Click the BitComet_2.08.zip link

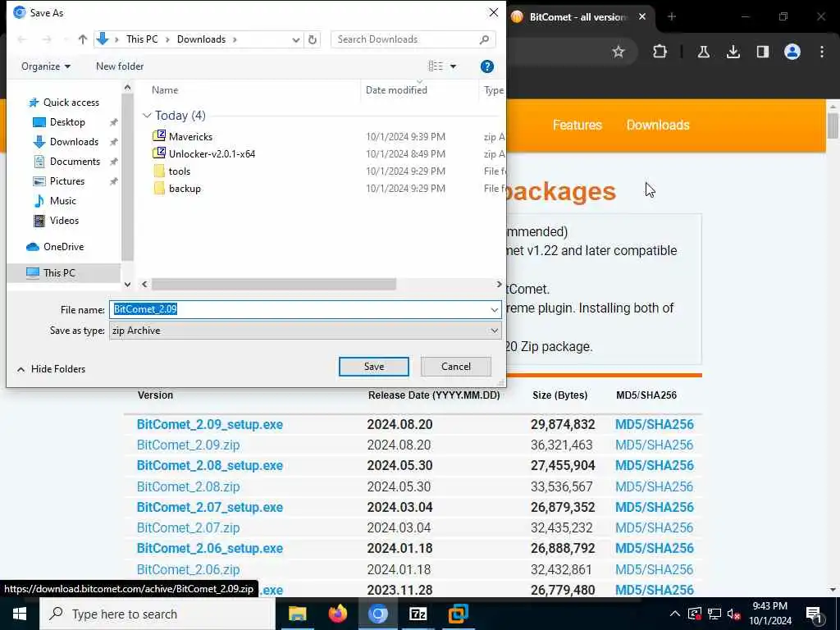point(188,486)
